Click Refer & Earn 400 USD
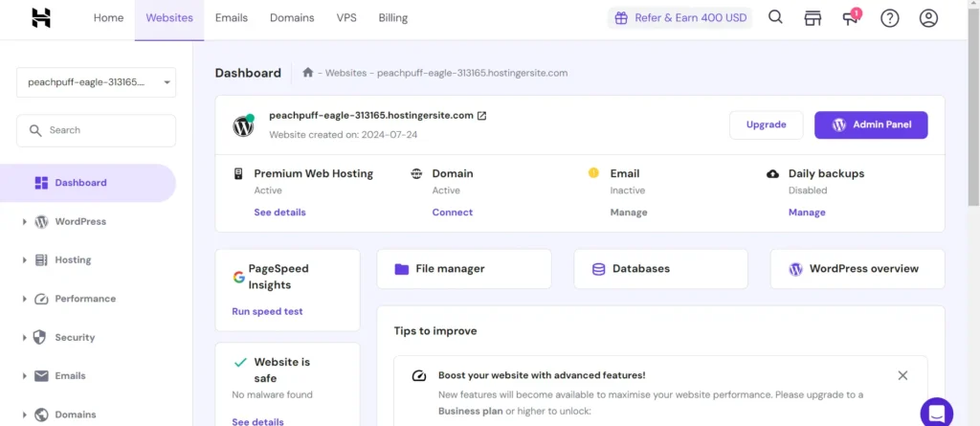 click(x=680, y=18)
